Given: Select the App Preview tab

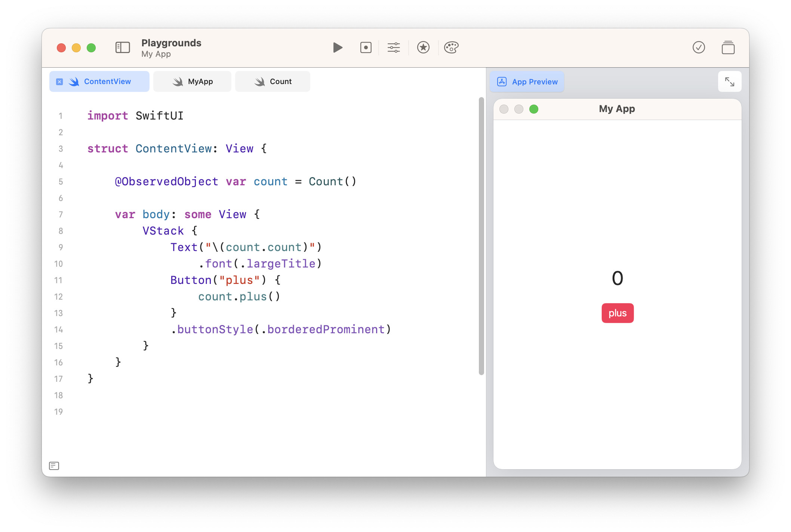Looking at the screenshot, I should pyautogui.click(x=527, y=82).
